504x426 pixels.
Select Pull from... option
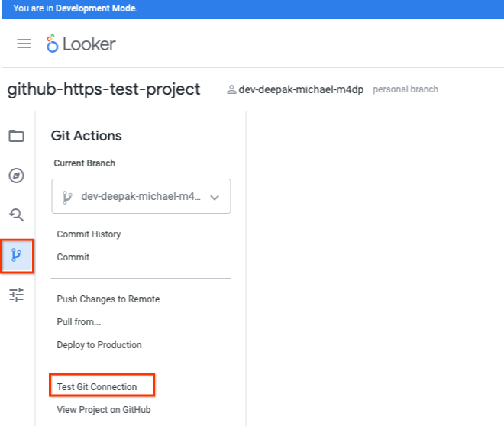79,322
